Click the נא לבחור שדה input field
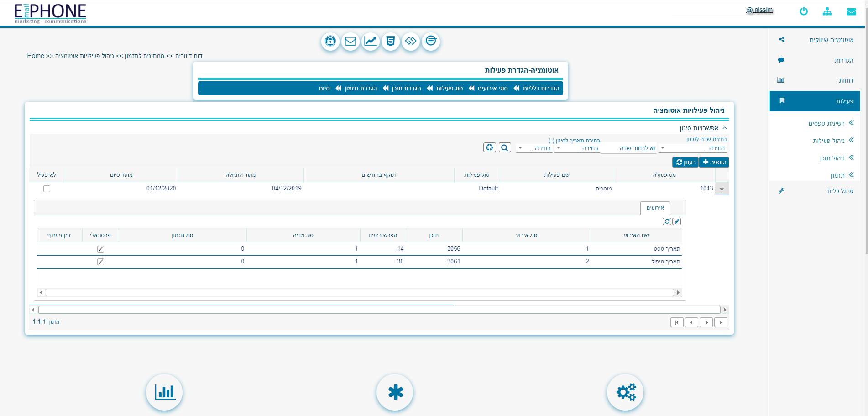 pyautogui.click(x=629, y=148)
